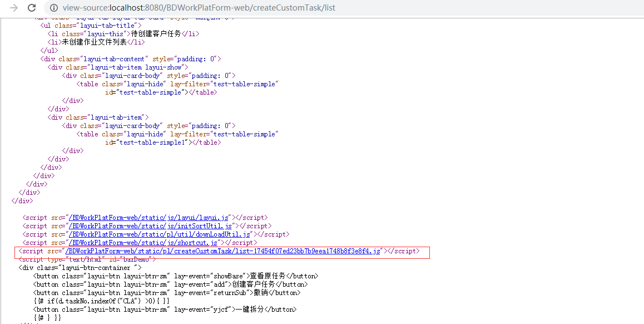
Task: Click the 一键拆分 button text line
Action: (165, 309)
